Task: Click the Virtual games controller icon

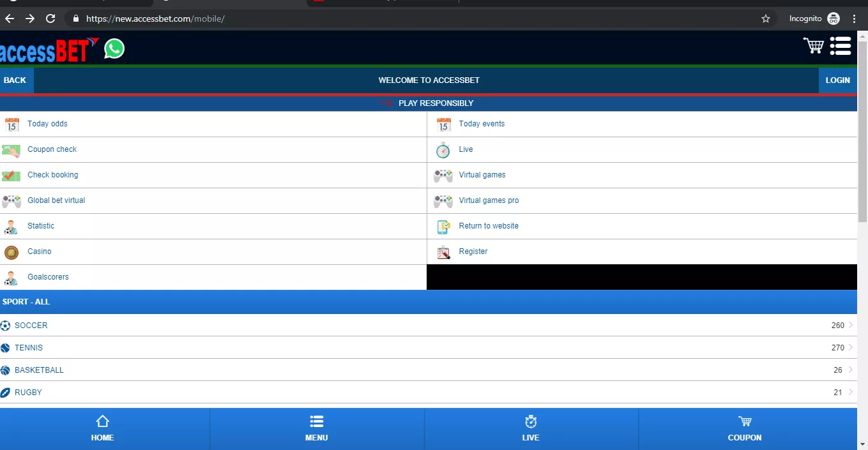Action: [443, 176]
